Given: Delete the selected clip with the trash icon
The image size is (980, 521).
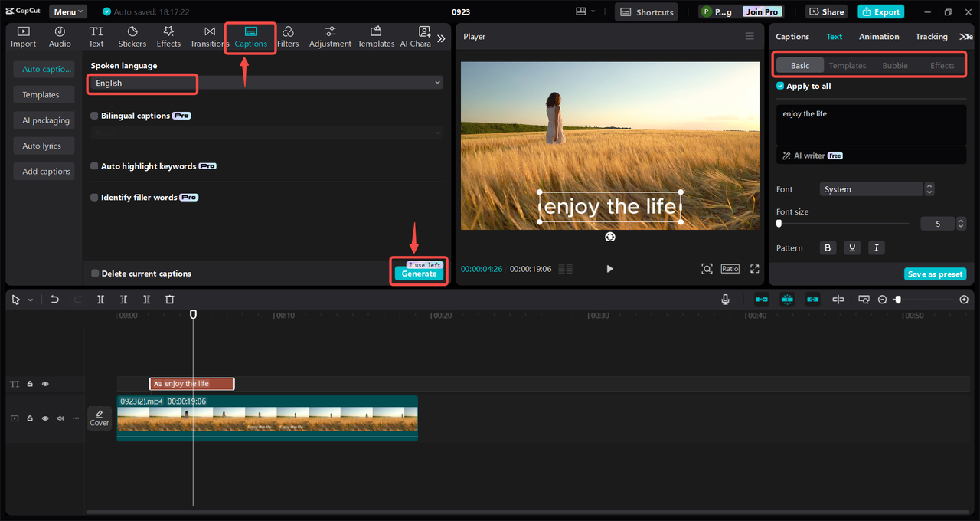Looking at the screenshot, I should click(170, 300).
